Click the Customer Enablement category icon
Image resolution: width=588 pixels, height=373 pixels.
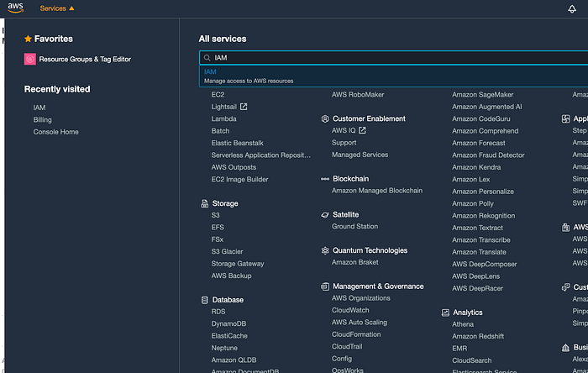pyautogui.click(x=325, y=118)
